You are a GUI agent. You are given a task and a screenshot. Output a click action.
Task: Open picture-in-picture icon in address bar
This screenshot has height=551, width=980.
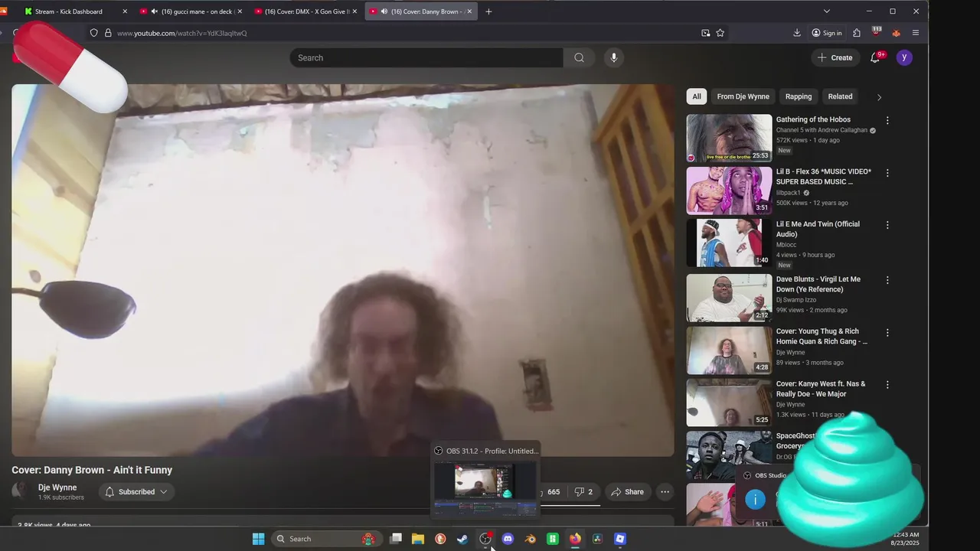coord(706,33)
